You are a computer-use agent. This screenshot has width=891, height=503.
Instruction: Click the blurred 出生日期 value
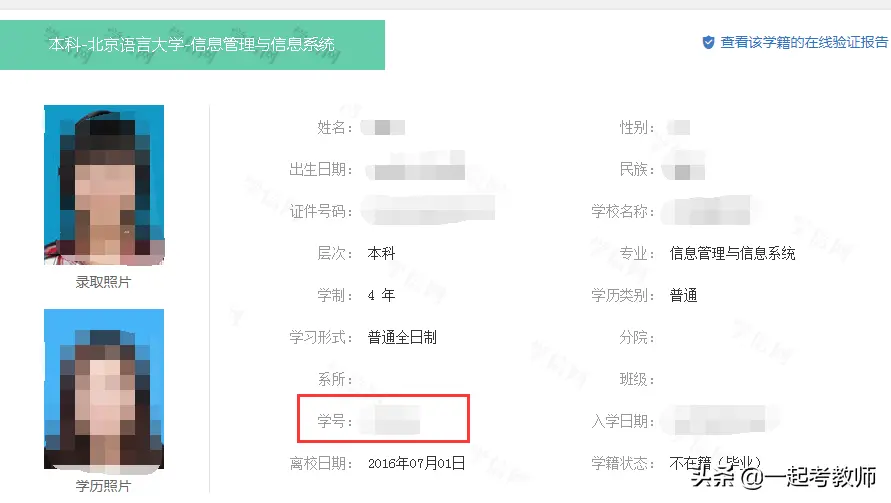click(415, 169)
